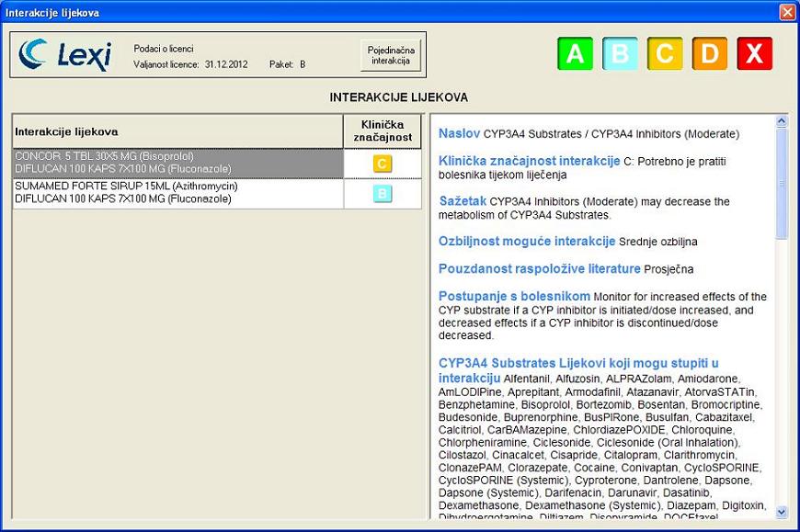Click the scrollbar down arrow in details panel

(x=781, y=512)
